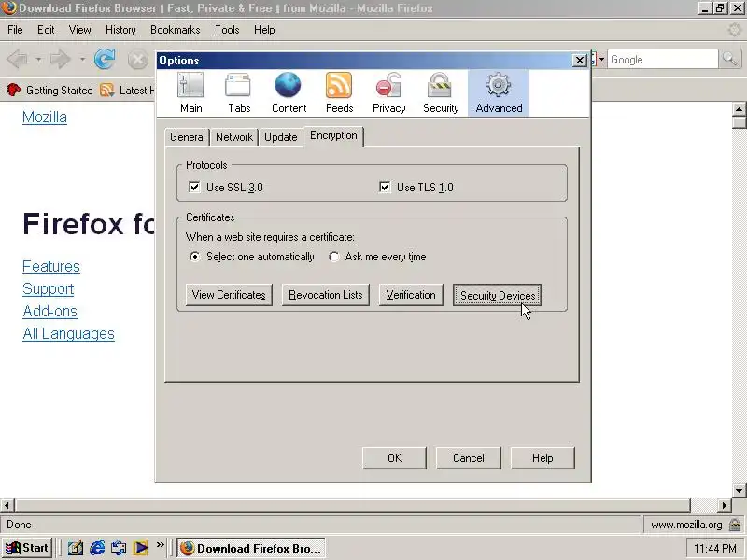Select the Advanced options panel
Viewport: 747px width, 560px height.
coord(499,93)
